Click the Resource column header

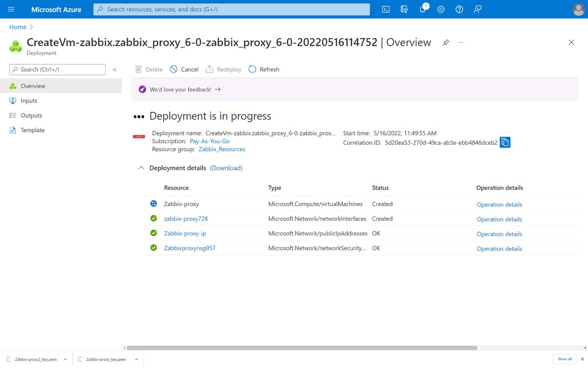point(176,188)
